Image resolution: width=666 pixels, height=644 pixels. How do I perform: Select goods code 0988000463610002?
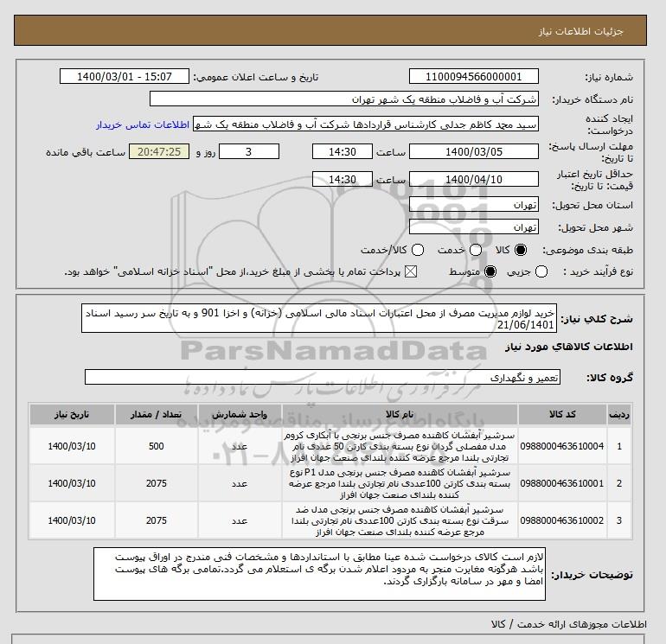(562, 520)
